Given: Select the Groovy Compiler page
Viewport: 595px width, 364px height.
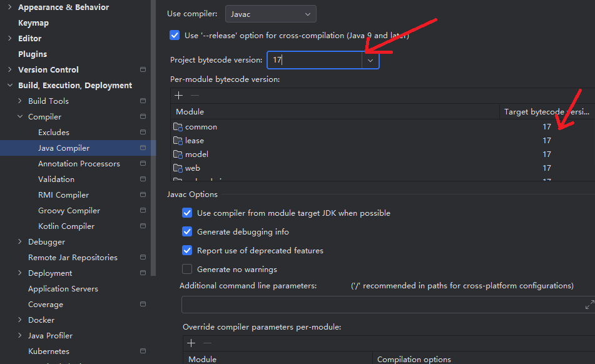Looking at the screenshot, I should 69,210.
